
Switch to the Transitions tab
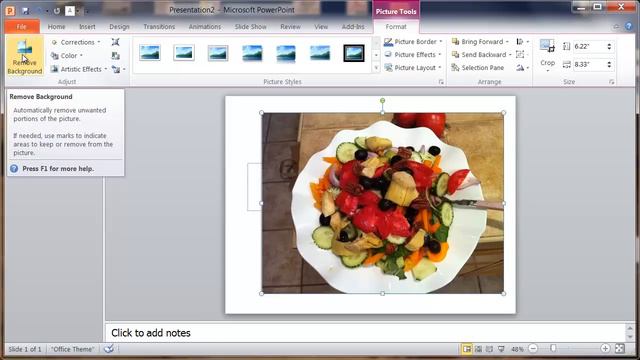pyautogui.click(x=159, y=27)
